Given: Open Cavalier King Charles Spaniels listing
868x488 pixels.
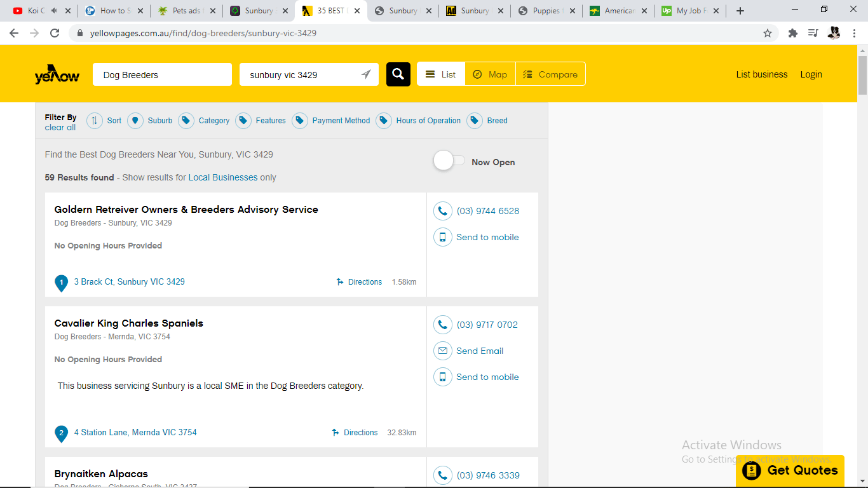Looking at the screenshot, I should (x=129, y=323).
